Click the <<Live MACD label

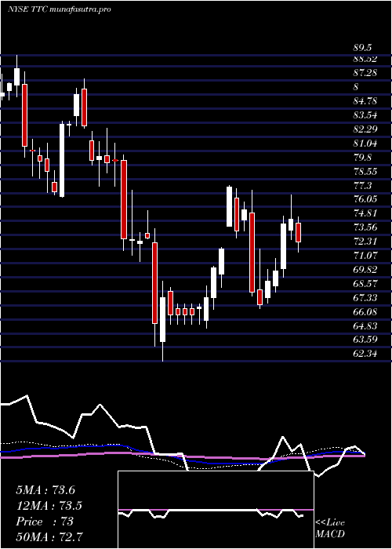coord(330,528)
